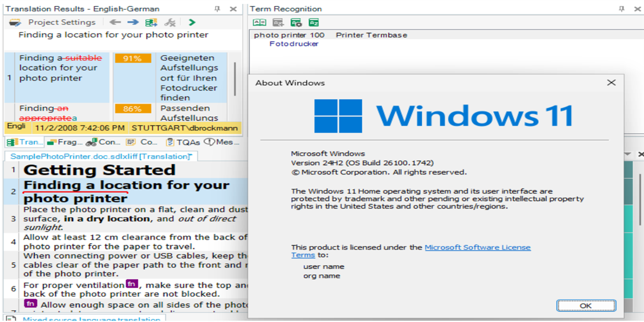Click segment 2 'Finding a location' heading
644x322 pixels.
coord(126,192)
